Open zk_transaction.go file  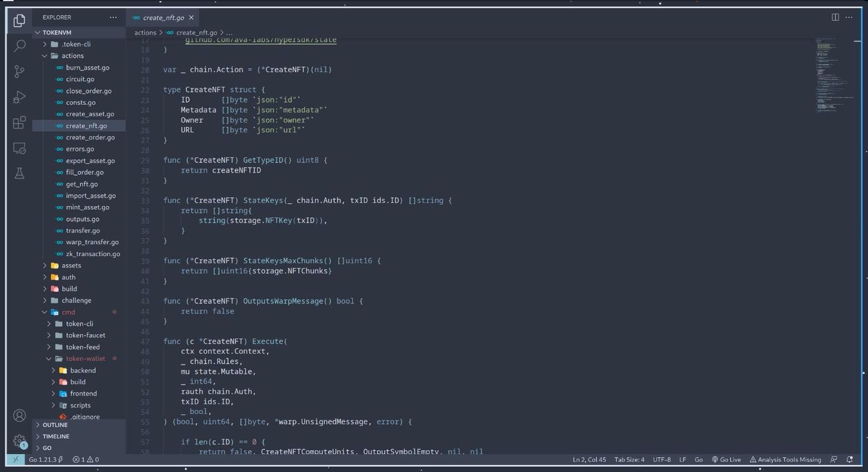pyautogui.click(x=79, y=254)
